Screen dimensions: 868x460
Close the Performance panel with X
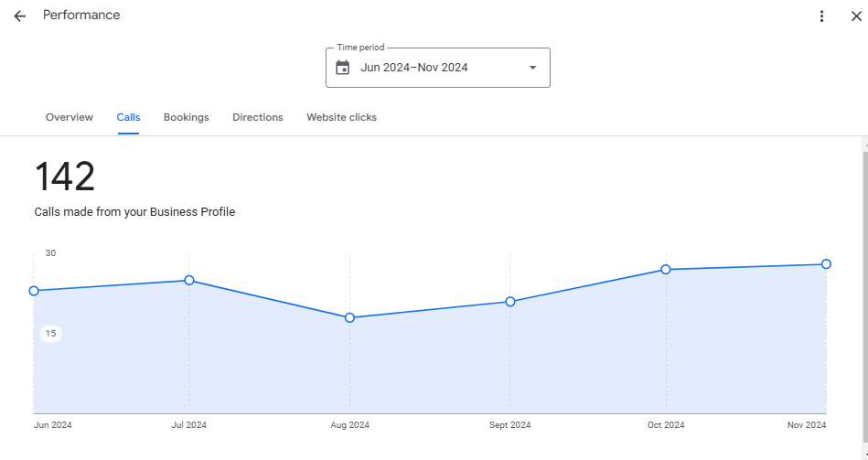pos(855,16)
